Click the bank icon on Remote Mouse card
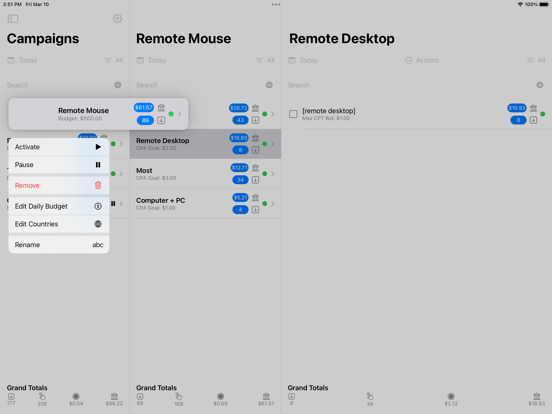Screen dimensions: 552x414 pyautogui.click(x=161, y=107)
